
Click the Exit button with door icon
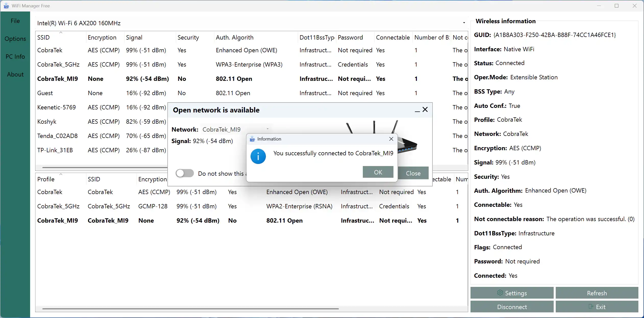point(597,307)
